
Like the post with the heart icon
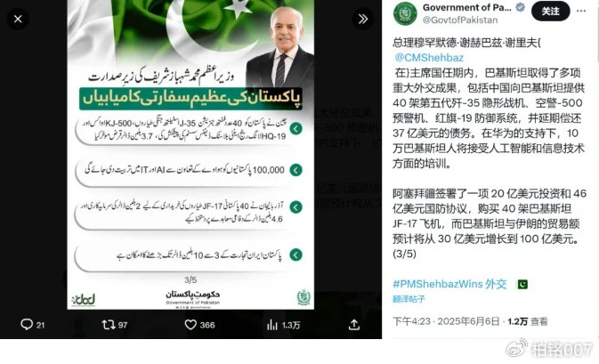point(190,325)
